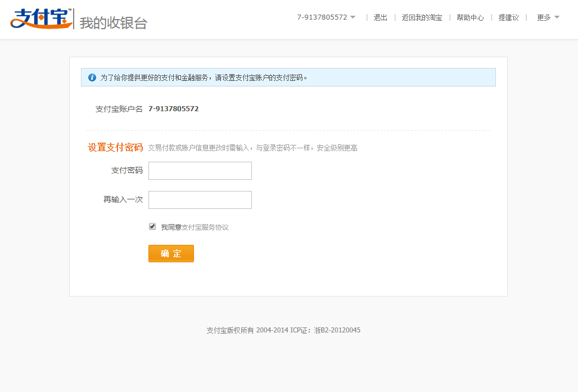Click the bold account name 7-9137805572

pos(173,108)
